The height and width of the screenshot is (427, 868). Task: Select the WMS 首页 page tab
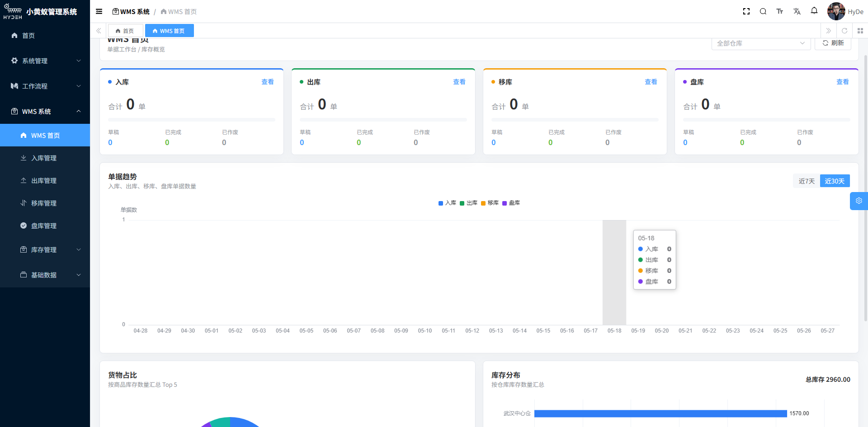coord(169,31)
